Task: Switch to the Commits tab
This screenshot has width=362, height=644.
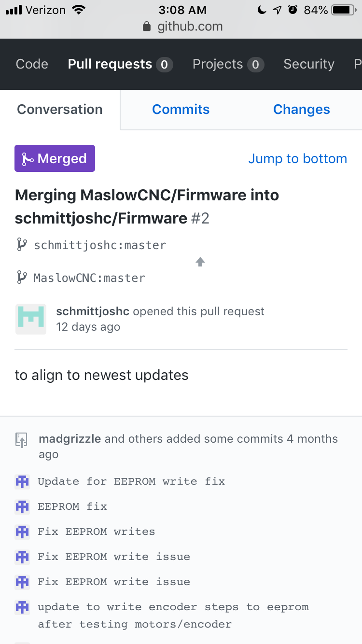Action: 181,110
